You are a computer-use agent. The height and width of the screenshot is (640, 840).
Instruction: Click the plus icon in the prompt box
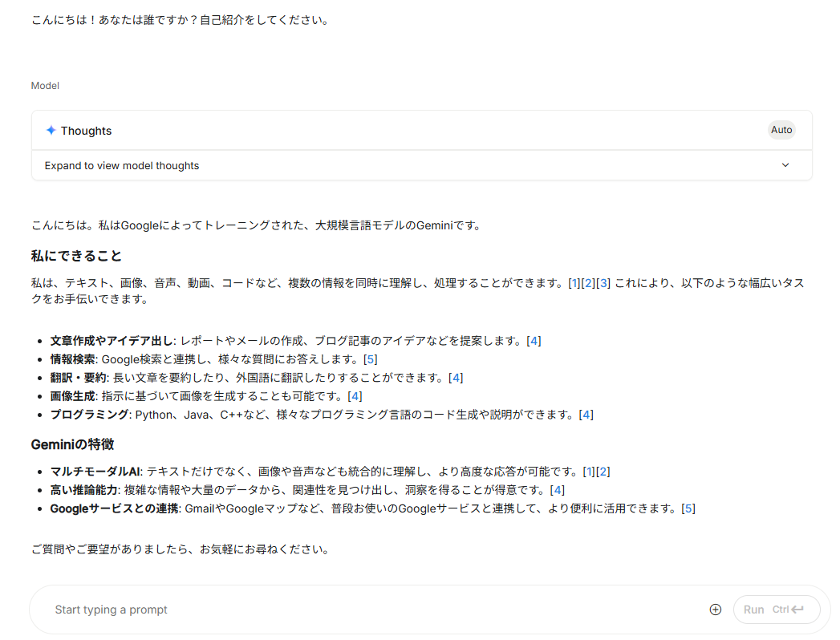coord(716,610)
